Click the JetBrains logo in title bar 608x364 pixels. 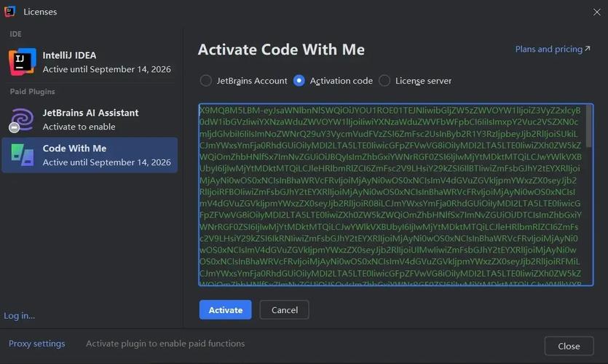click(x=10, y=12)
